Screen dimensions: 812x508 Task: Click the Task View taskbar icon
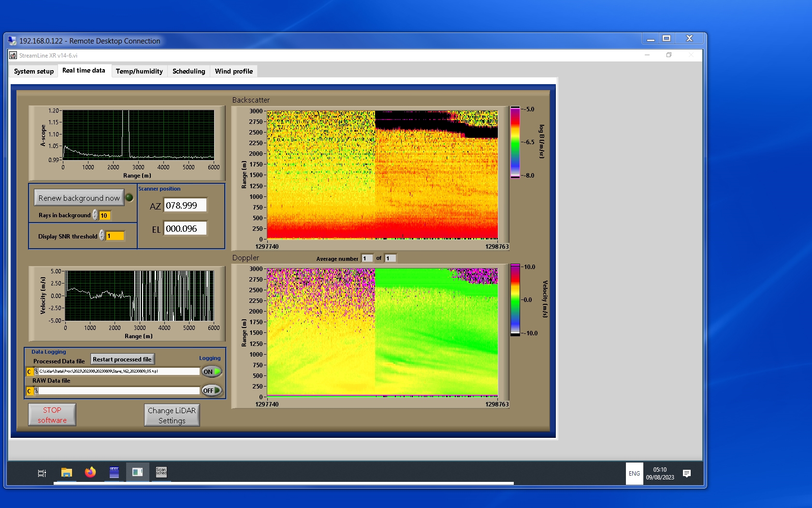click(42, 473)
